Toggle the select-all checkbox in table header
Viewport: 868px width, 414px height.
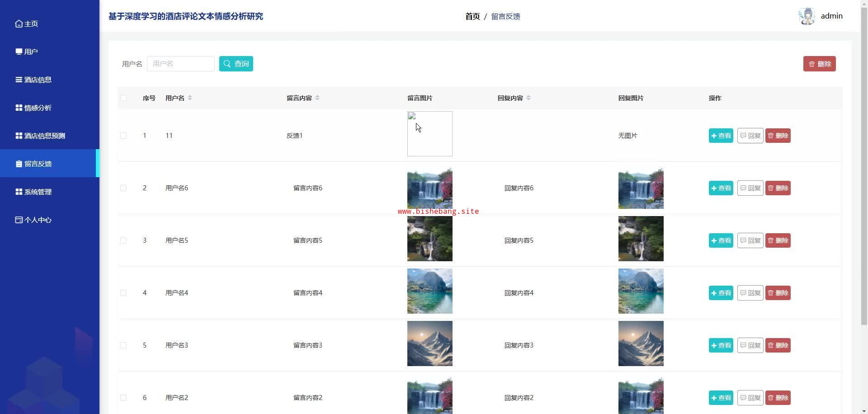coord(123,98)
